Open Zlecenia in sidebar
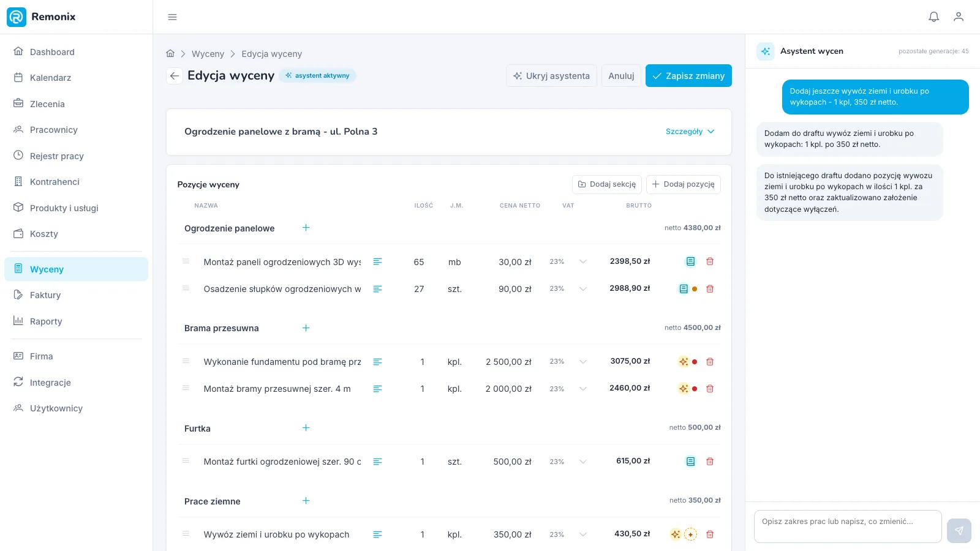The image size is (980, 551). pos(76,104)
